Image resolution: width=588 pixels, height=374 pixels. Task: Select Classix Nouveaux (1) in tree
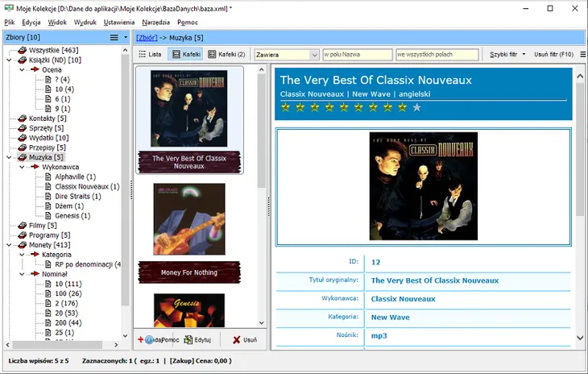(x=87, y=186)
